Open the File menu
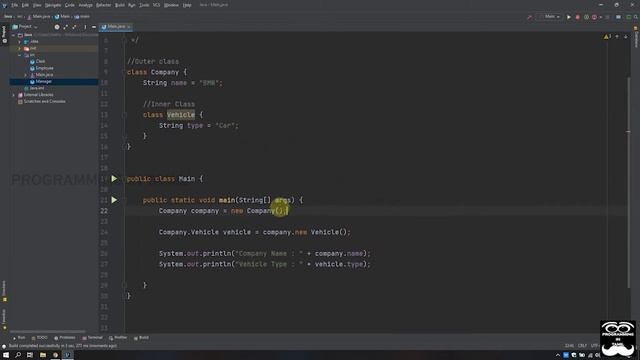 (15, 5)
